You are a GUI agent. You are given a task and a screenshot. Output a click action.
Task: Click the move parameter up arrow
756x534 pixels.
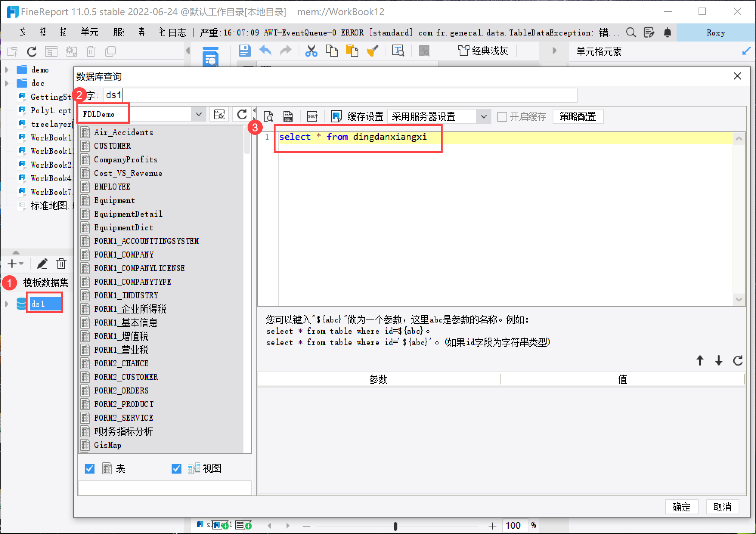[700, 360]
